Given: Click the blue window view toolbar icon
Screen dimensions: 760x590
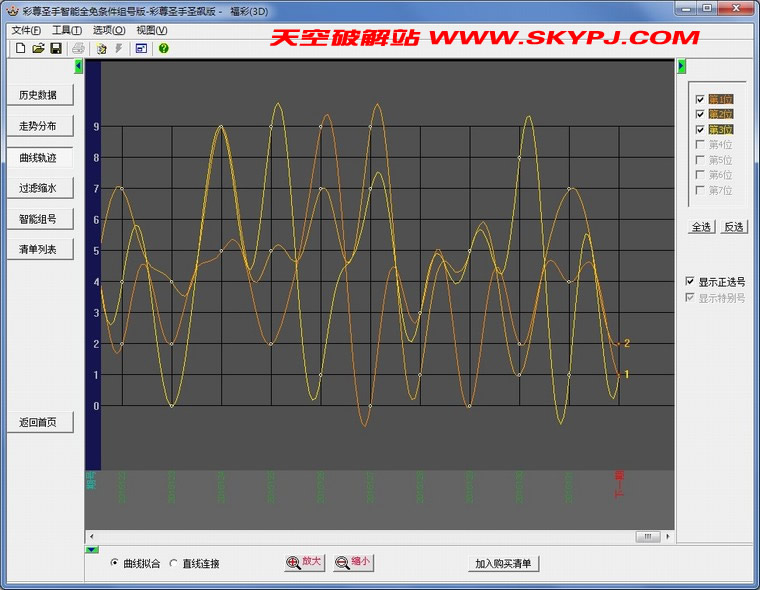Looking at the screenshot, I should click(141, 48).
